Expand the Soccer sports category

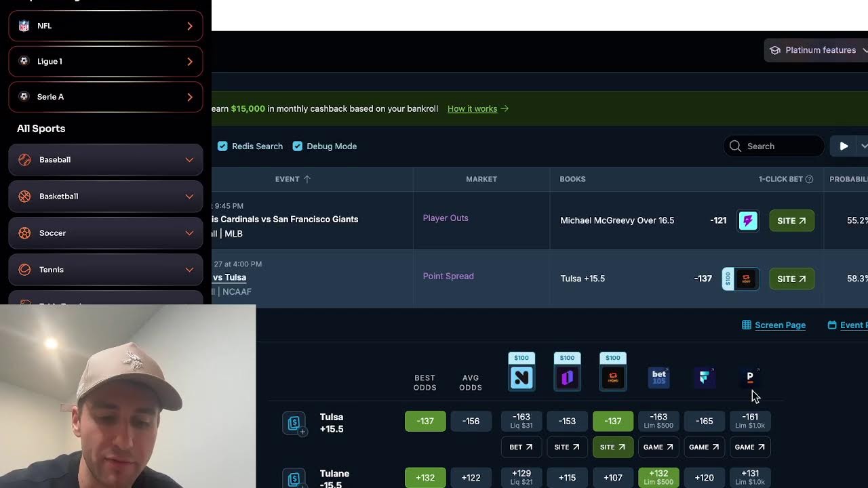pos(105,233)
